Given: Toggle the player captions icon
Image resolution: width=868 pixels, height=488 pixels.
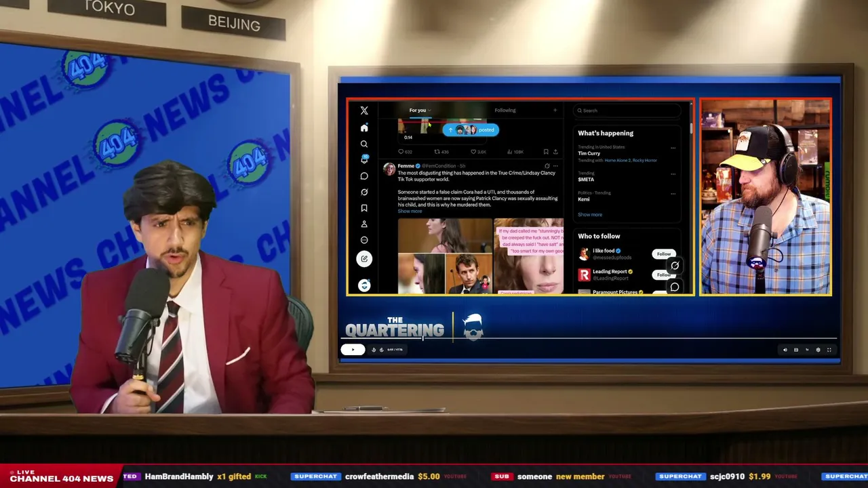Looking at the screenshot, I should point(796,350).
